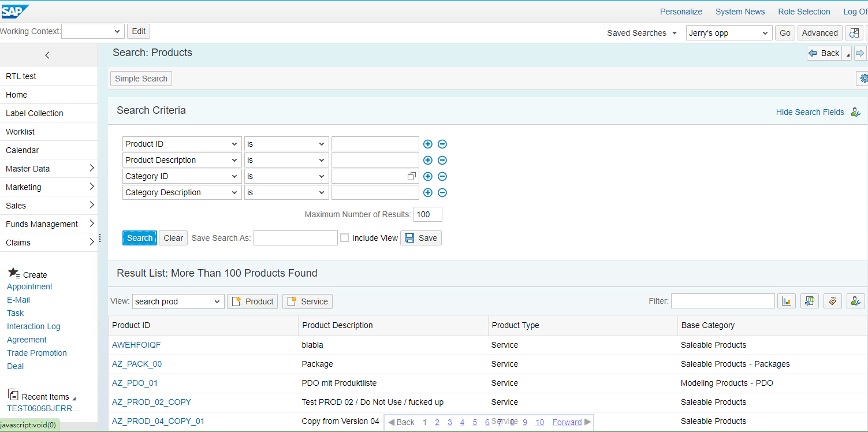Click Hide Search Fields link
Viewport: 868px width, 432px height.
[810, 112]
